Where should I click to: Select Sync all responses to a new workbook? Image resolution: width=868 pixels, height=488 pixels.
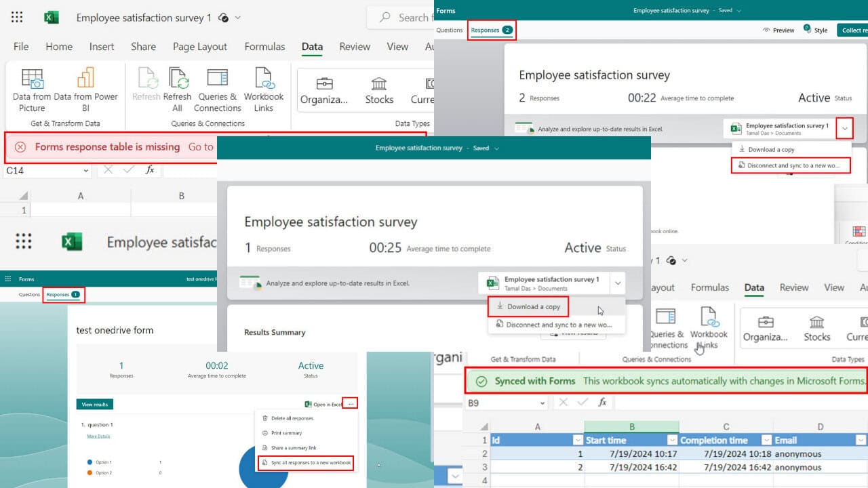coord(306,463)
